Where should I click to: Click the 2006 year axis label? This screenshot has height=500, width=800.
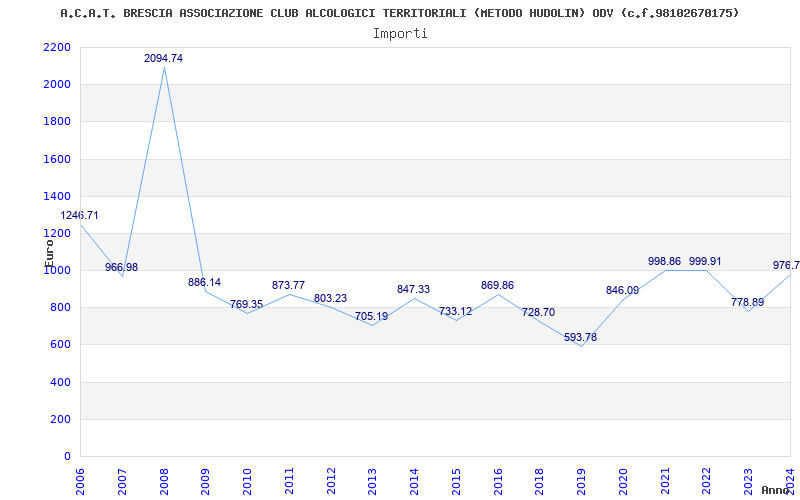[x=81, y=481]
